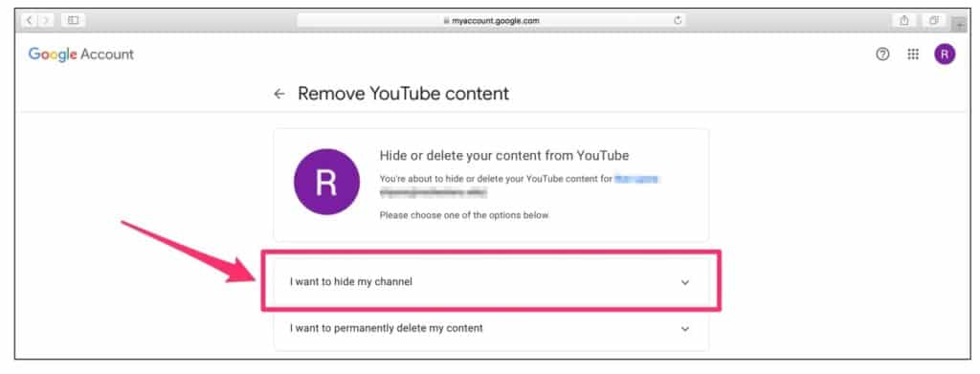Expand "I want to hide my channel"
The image size is (980, 374).
tap(491, 281)
